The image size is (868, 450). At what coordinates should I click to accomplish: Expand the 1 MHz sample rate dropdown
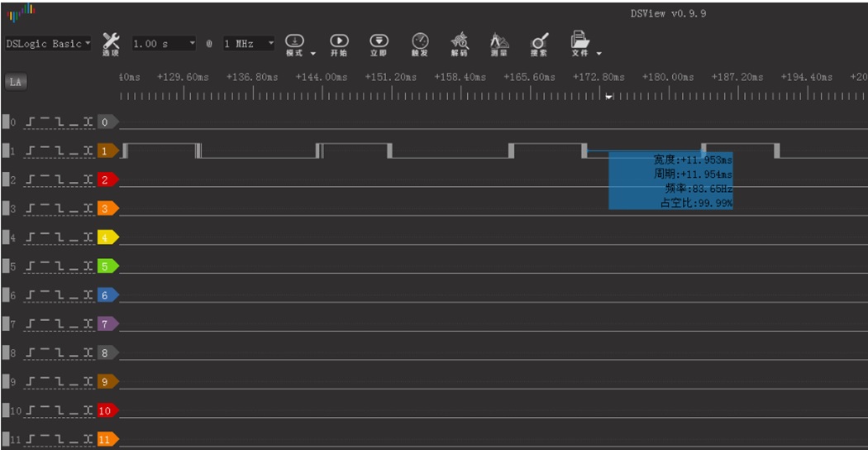pyautogui.click(x=248, y=43)
